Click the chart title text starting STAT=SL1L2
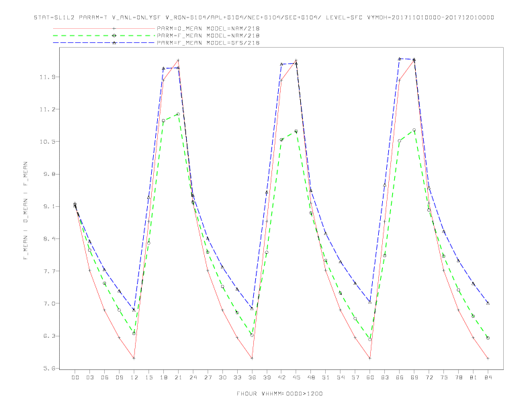The image size is (532, 411). click(x=264, y=17)
